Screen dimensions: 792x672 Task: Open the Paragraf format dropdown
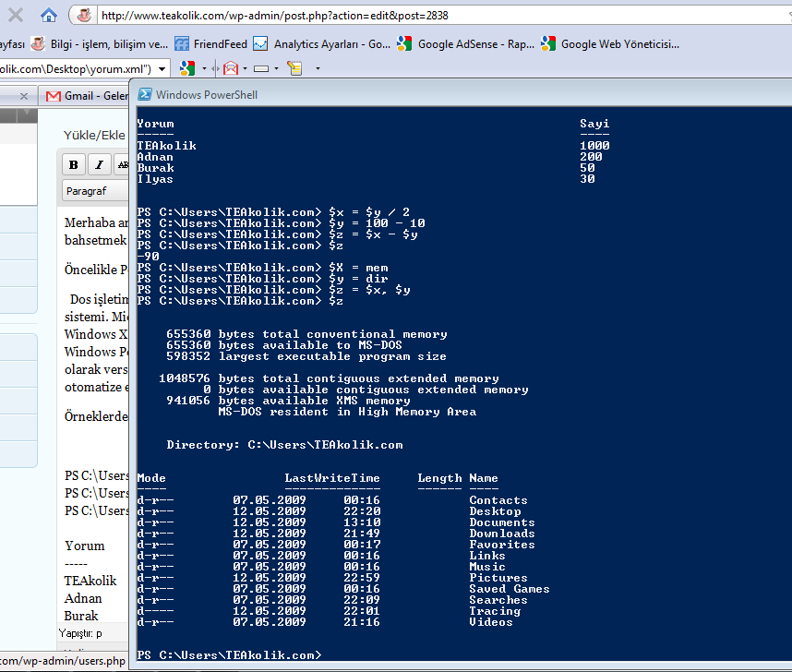point(95,191)
